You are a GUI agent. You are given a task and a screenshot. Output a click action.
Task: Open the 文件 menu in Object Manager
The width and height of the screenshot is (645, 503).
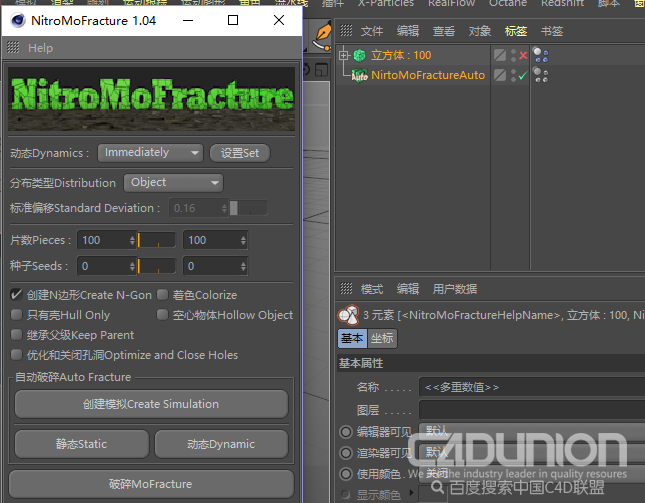[x=372, y=31]
